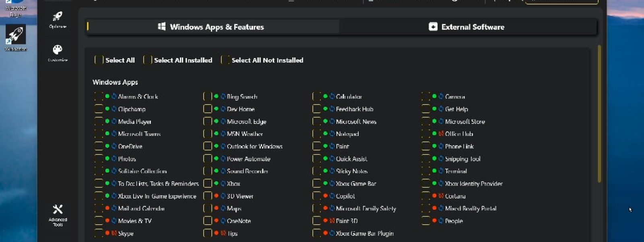This screenshot has height=242, width=644.
Task: Click the reinstall icon beside Bing Search
Action: [223, 96]
